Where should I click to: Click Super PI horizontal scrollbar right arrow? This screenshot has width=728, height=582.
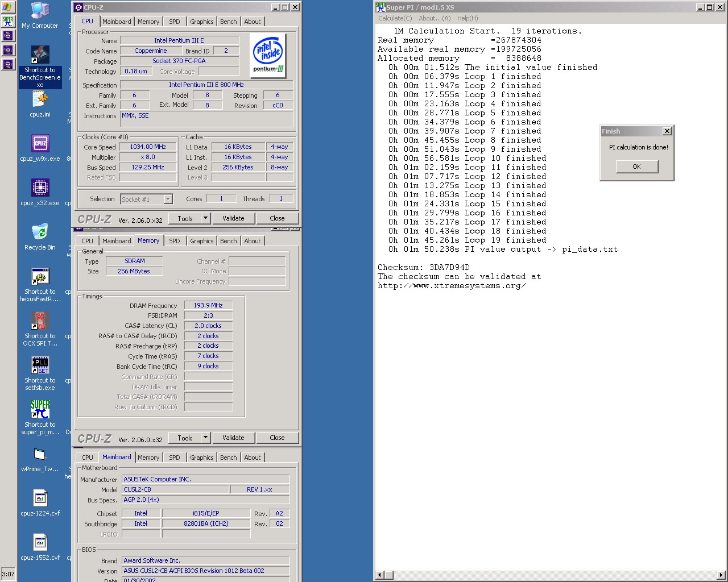721,575
